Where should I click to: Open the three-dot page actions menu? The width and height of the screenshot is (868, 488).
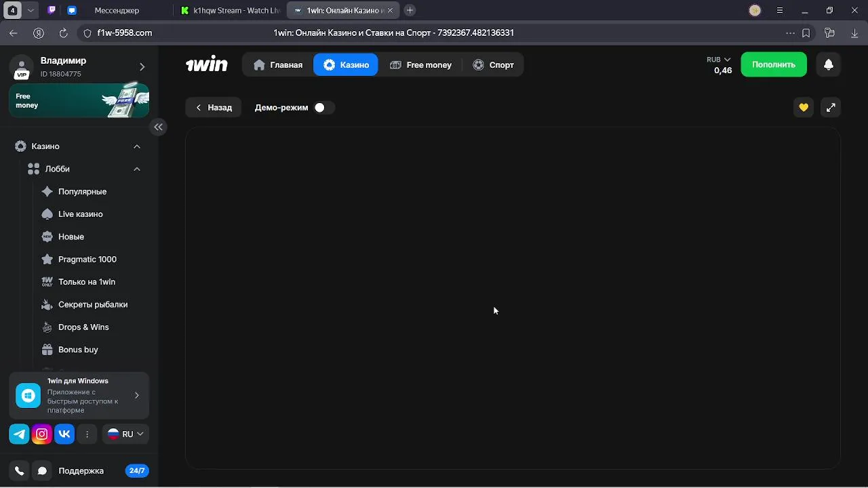tap(790, 33)
